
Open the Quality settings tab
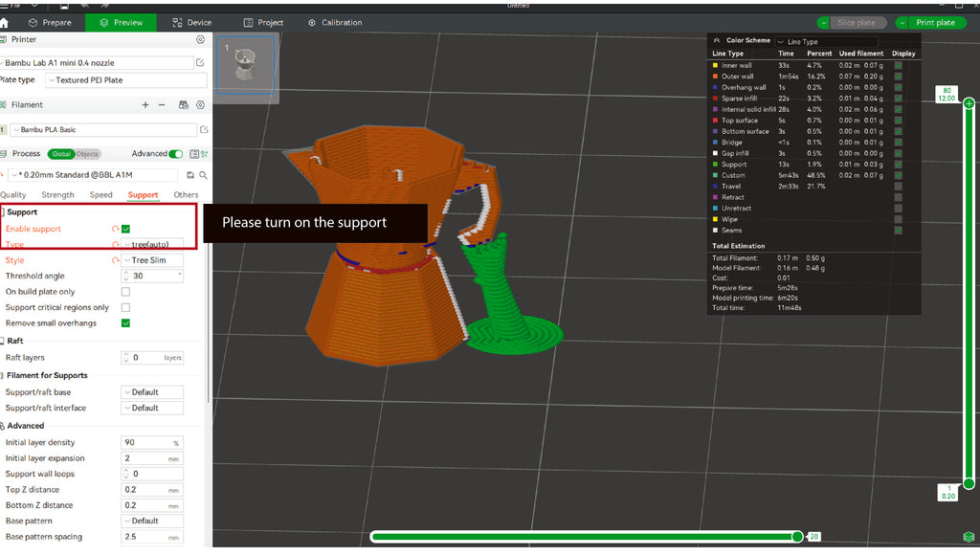pos(13,195)
